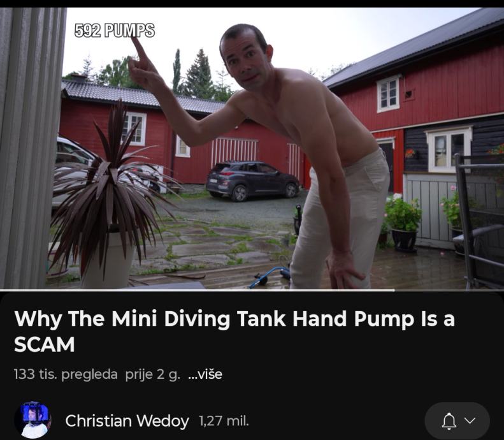Tap the video frame to show controls
This screenshot has width=504, height=440.
[x=252, y=148]
